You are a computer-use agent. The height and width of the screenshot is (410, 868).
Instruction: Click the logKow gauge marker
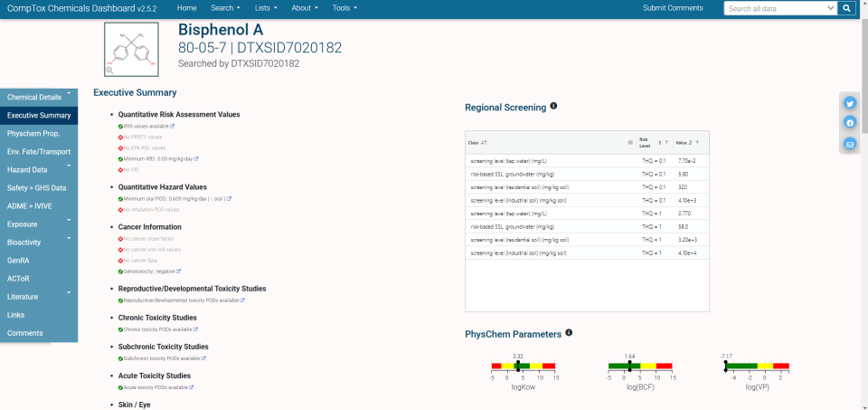518,367
